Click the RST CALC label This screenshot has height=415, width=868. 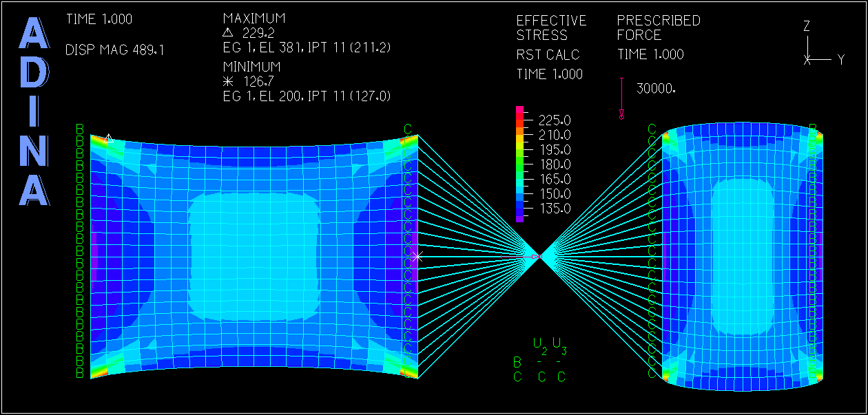[548, 55]
